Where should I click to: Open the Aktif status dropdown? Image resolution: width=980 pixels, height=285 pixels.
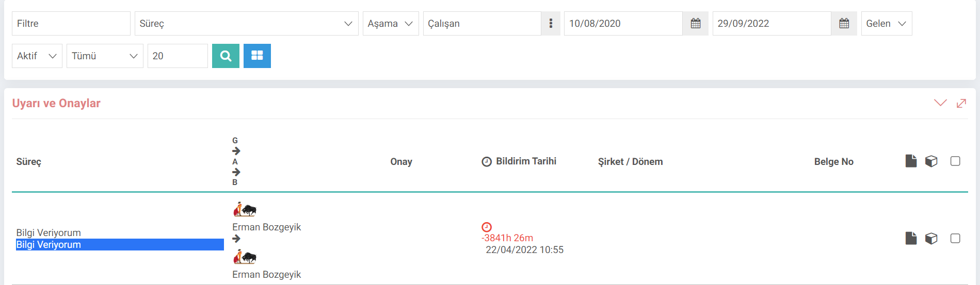(37, 56)
